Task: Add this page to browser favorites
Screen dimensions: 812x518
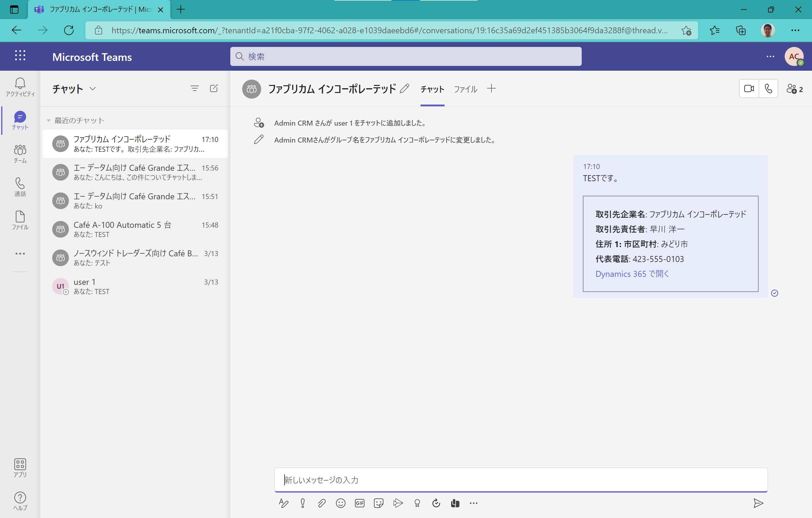Action: 686,30
